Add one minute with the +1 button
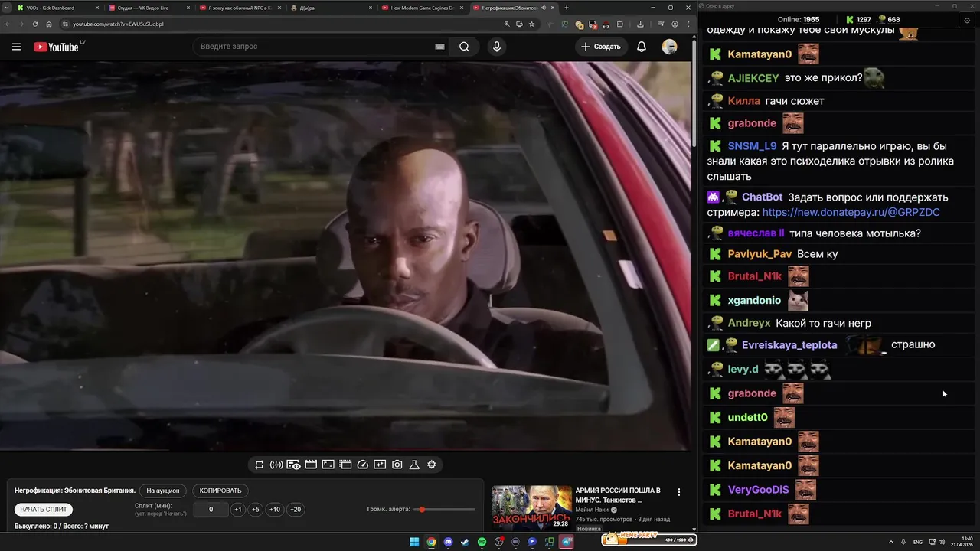 coord(238,510)
